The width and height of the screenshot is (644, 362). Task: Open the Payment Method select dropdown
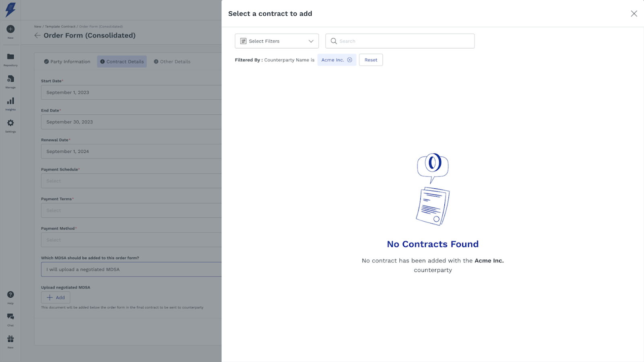coord(131,240)
